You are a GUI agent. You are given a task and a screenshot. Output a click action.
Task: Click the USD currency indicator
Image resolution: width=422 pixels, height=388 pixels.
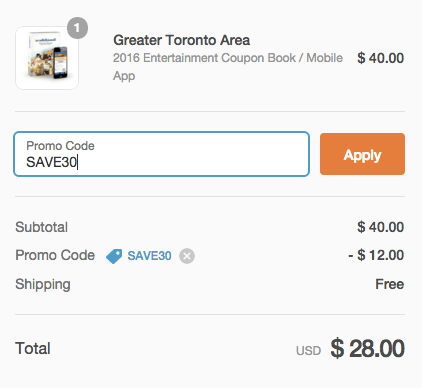308,351
